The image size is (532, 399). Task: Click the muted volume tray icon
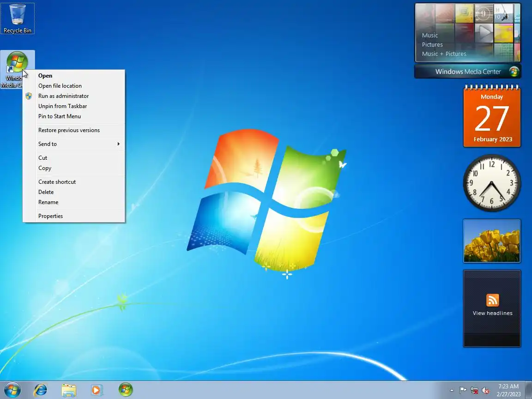(x=485, y=391)
